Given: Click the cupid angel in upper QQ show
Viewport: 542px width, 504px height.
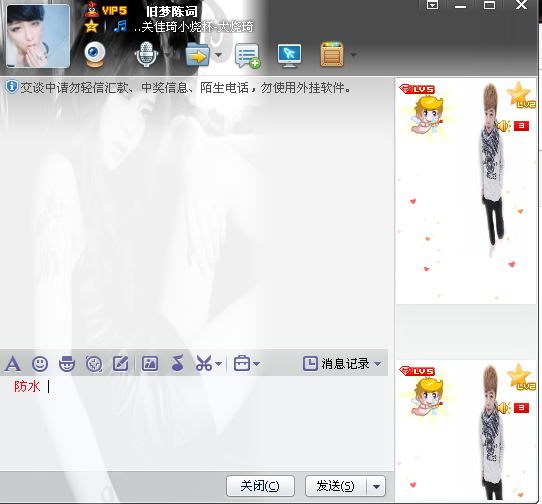Looking at the screenshot, I should 426,115.
